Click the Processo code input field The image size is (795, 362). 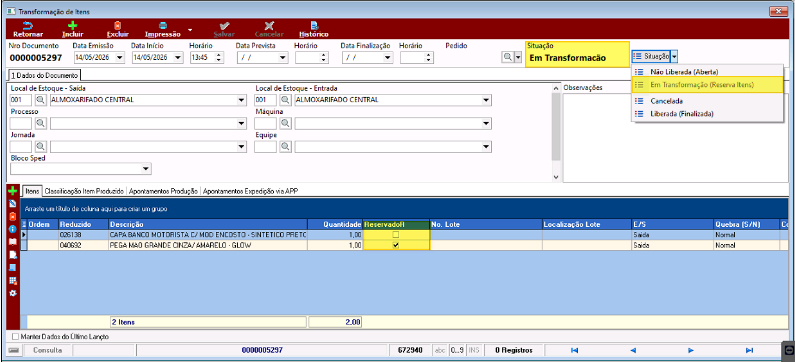[21, 123]
